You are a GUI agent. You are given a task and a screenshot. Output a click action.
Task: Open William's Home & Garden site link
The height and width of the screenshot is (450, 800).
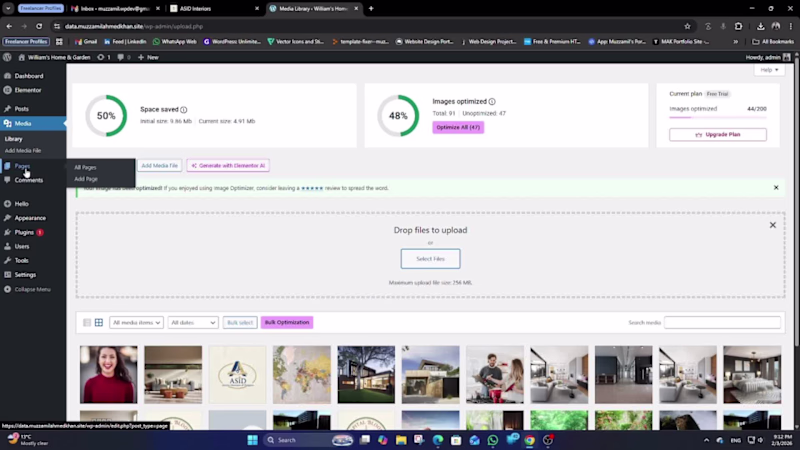point(55,57)
